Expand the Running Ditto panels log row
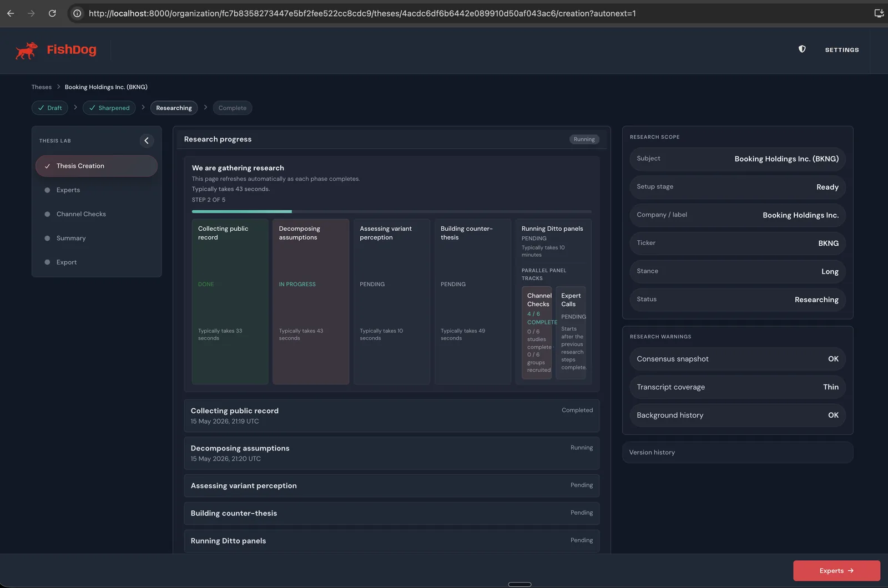 tap(392, 541)
